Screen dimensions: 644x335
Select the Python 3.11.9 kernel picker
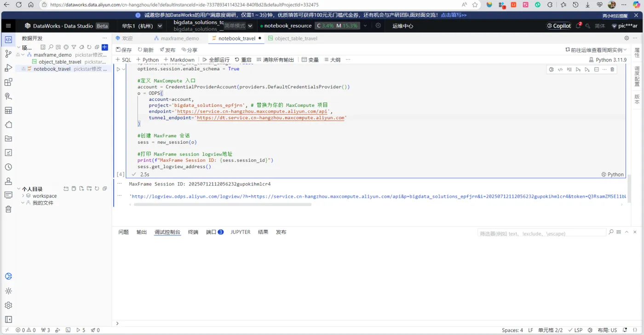click(x=608, y=60)
